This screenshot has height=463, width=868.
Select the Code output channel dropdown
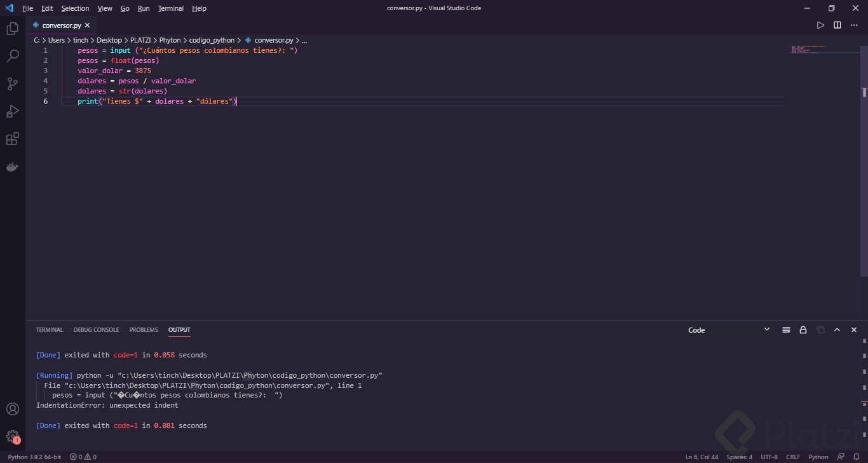click(x=729, y=330)
